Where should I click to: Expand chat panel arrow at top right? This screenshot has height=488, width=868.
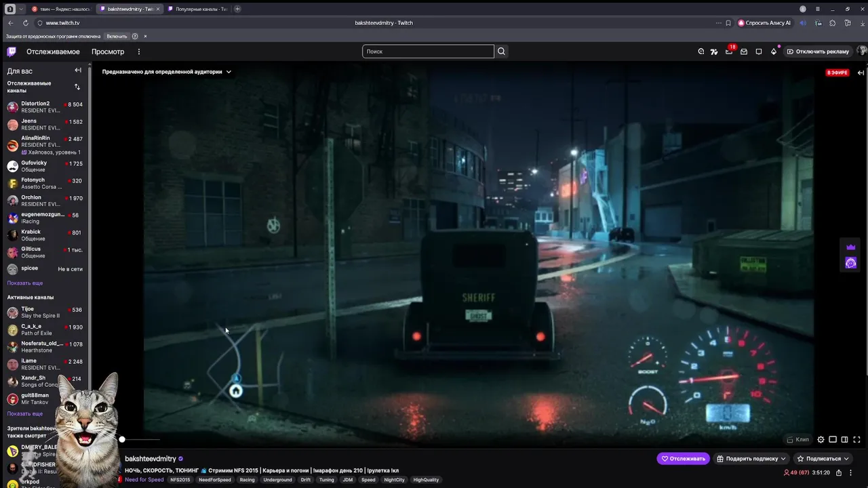tap(861, 73)
